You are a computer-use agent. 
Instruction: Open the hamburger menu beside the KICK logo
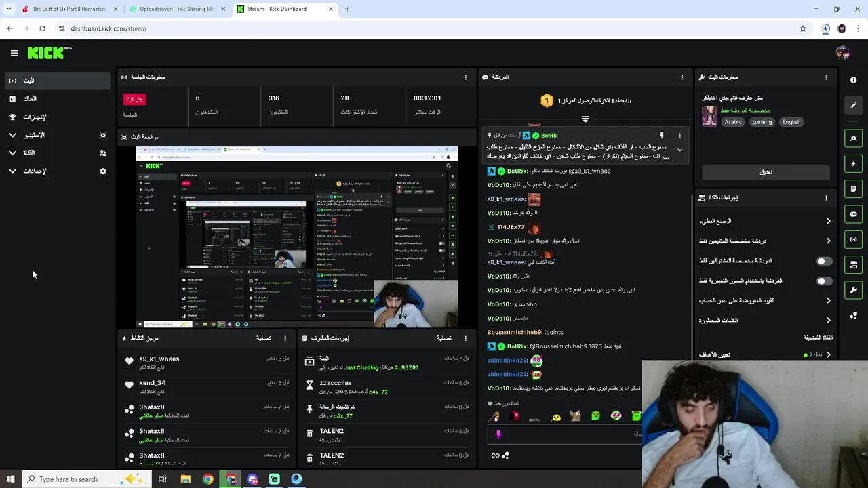click(x=14, y=53)
